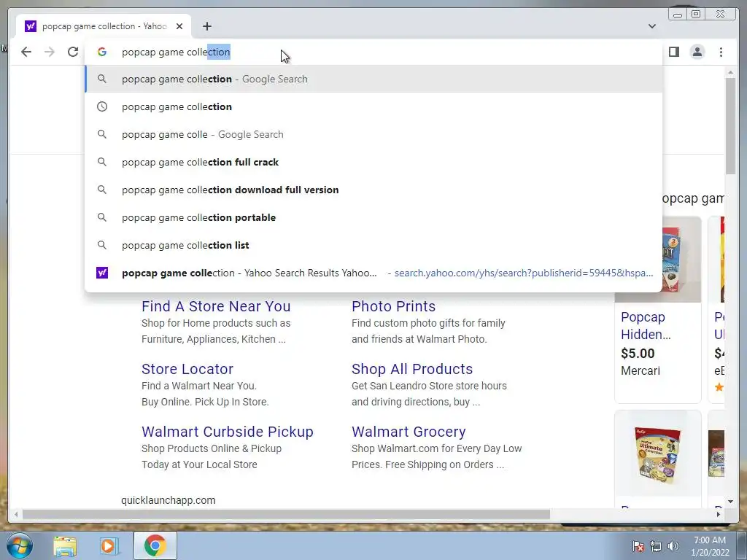This screenshot has height=560, width=747.
Task: Launch Windows Media Player from taskbar
Action: click(x=109, y=545)
